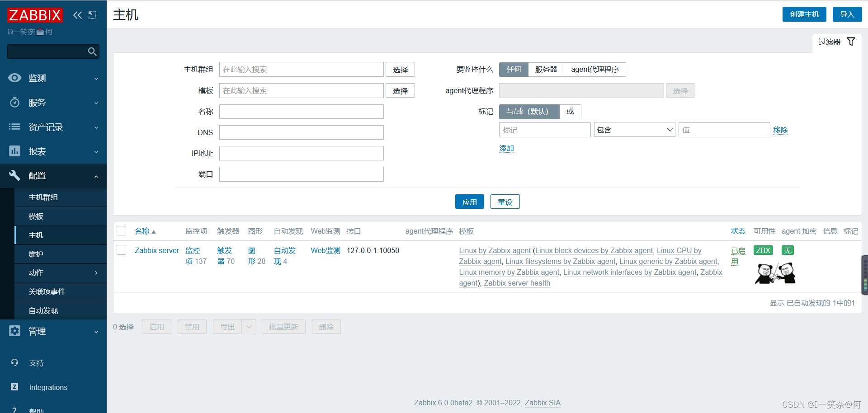This screenshot has height=413, width=868.
Task: Expand the 动作 submenu arrow
Action: click(x=96, y=272)
